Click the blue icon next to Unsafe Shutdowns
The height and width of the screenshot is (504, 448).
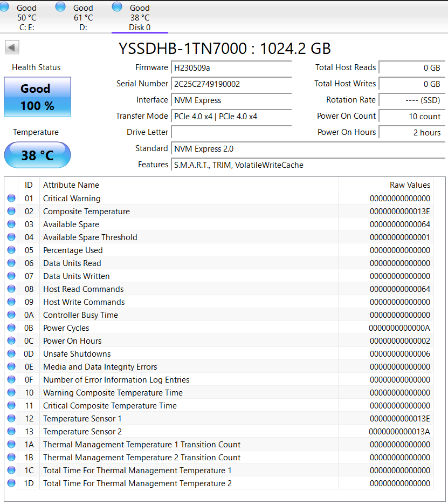(x=12, y=354)
